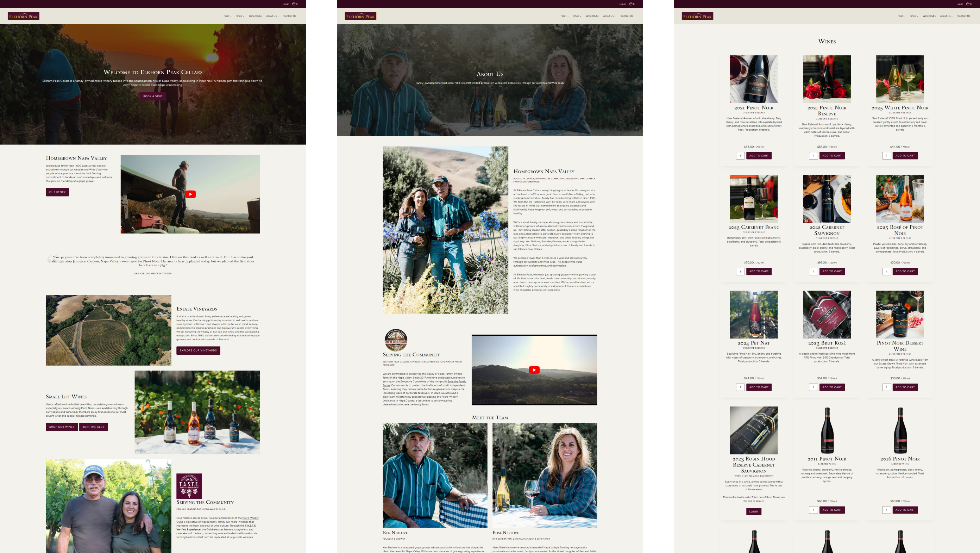Open the cart icon on the home page
Screen dimensions: 980x553
point(294,4)
